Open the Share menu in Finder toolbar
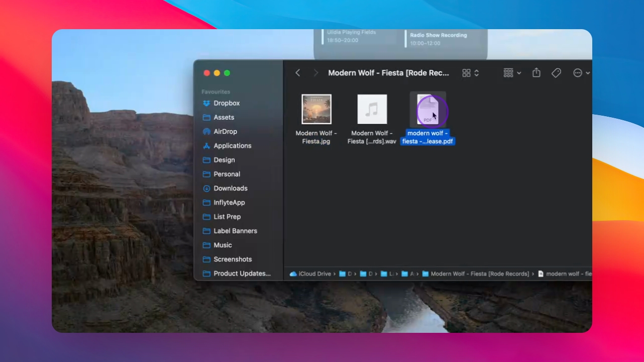This screenshot has height=362, width=644. click(536, 73)
